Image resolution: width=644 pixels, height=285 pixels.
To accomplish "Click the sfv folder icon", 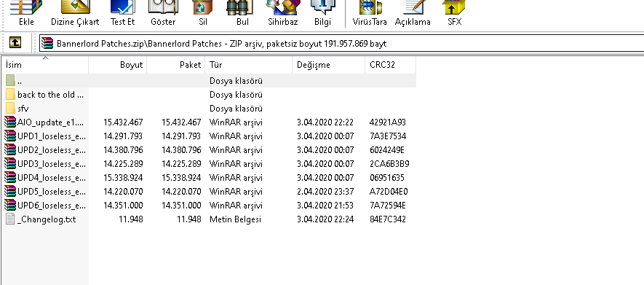I will point(11,109).
